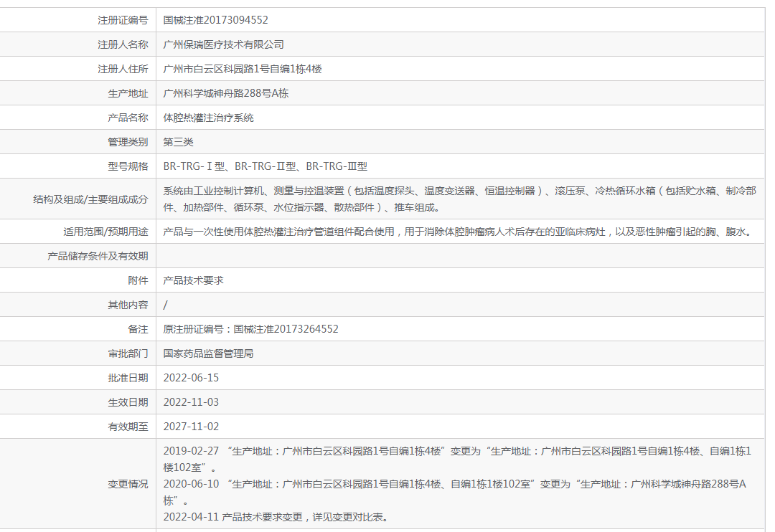The image size is (775, 532).
Task: Select approval department 国家药品监督管理局
Action: pos(209,353)
